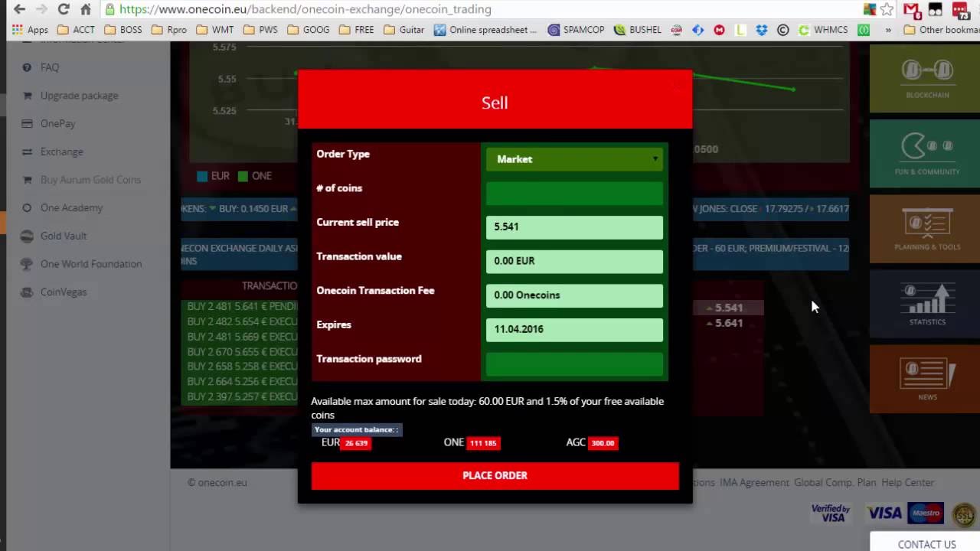Open the WMT bookmarks folder
The width and height of the screenshot is (980, 551).
(x=215, y=30)
